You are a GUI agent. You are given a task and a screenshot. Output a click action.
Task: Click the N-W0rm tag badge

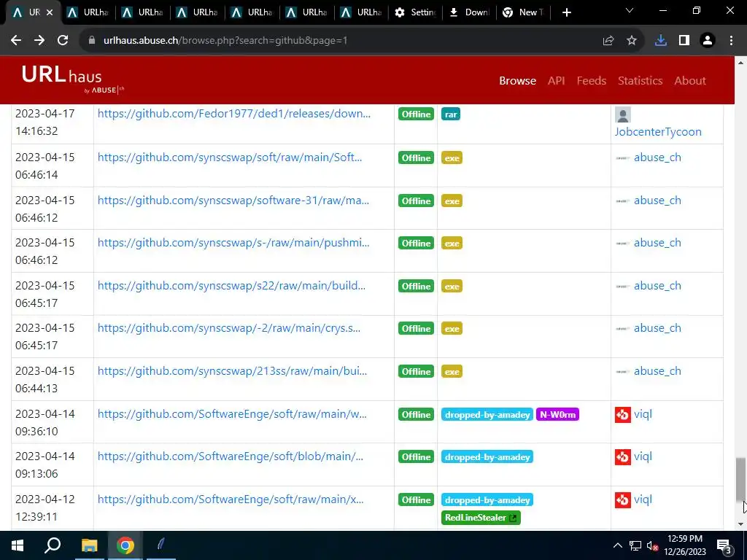coord(557,415)
